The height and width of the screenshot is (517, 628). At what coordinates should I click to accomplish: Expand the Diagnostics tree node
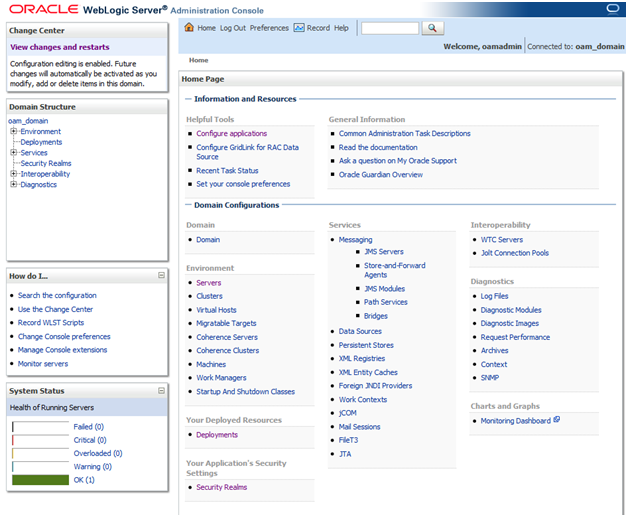coord(14,184)
